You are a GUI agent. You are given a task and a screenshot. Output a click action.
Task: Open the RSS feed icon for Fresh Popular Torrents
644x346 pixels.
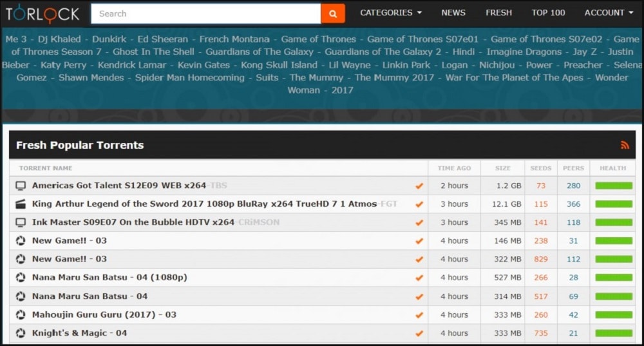click(625, 145)
